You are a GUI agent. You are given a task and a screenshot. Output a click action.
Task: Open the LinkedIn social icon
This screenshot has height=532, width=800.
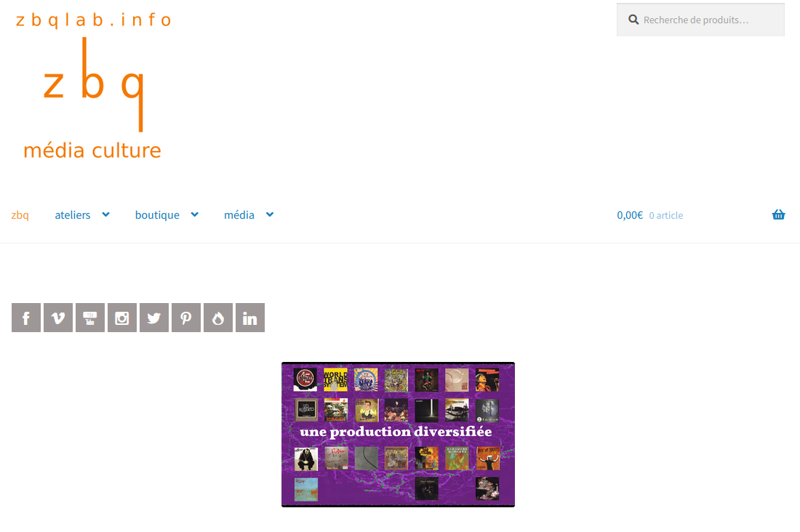tap(250, 318)
